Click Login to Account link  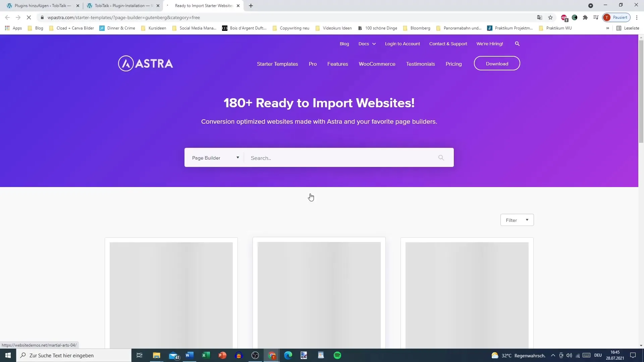[402, 44]
